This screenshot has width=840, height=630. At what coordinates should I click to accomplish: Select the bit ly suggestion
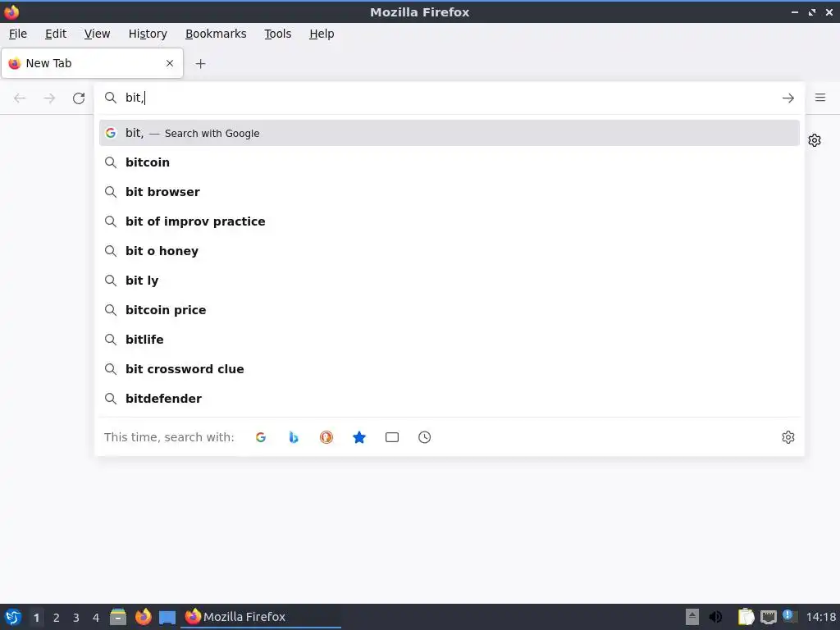click(449, 281)
